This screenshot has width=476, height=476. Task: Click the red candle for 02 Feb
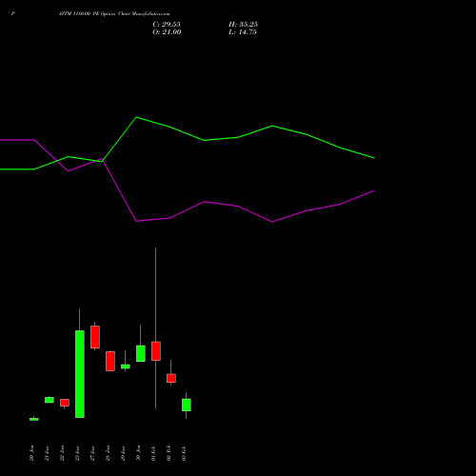click(171, 378)
